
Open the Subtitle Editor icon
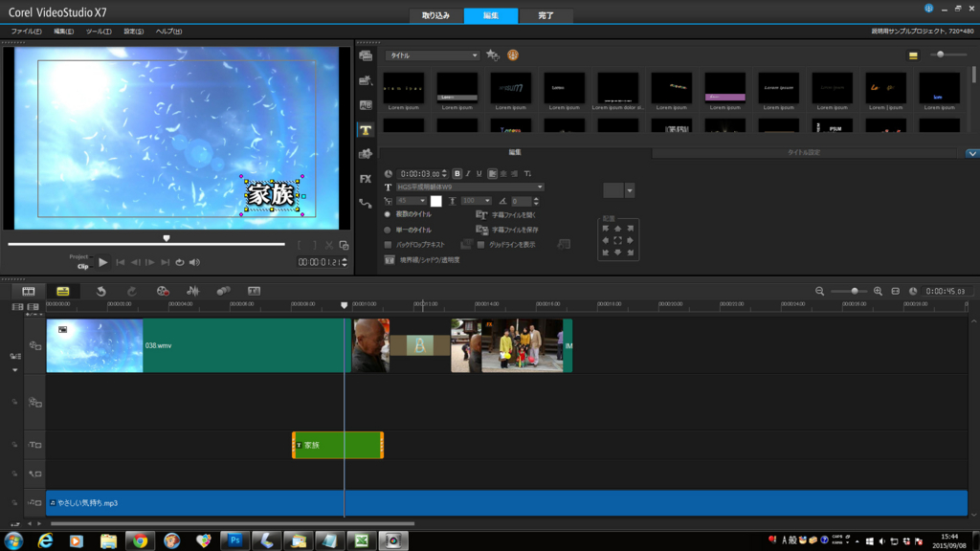pyautogui.click(x=254, y=291)
